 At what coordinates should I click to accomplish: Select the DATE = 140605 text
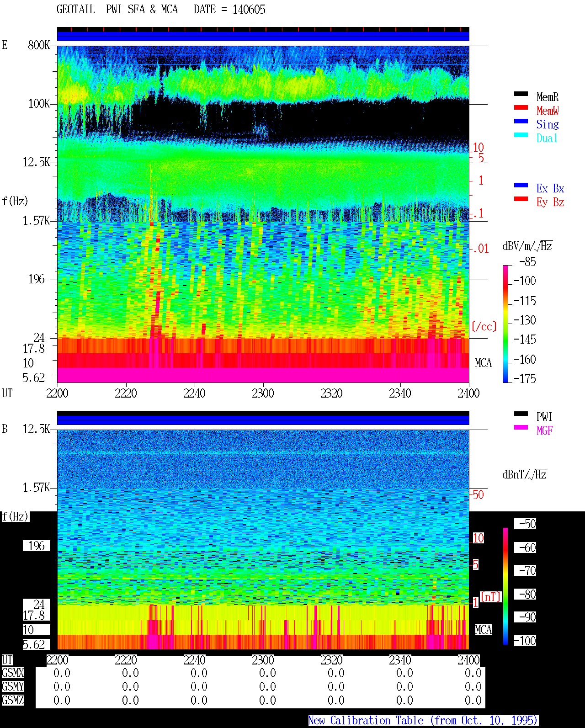coord(229,10)
